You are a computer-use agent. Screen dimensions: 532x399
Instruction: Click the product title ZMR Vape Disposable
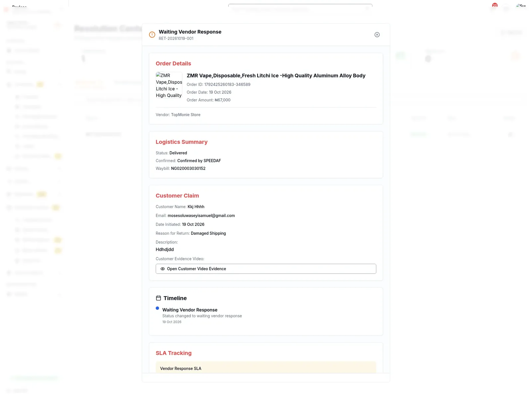coord(276,75)
